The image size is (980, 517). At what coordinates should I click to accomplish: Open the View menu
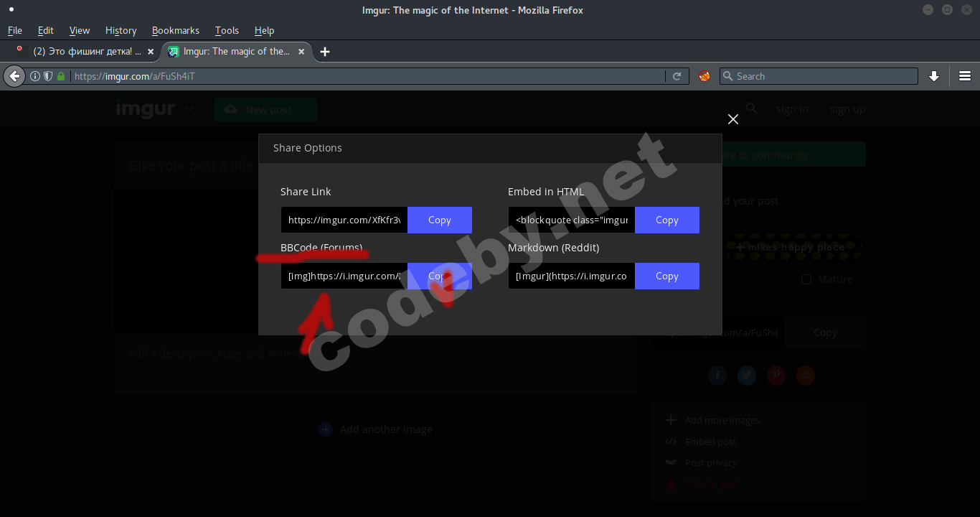click(x=80, y=30)
